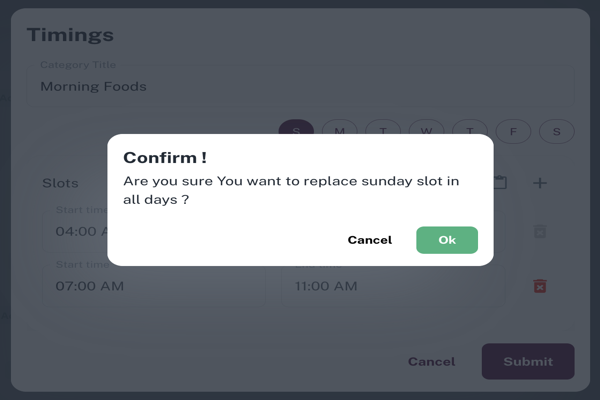The width and height of the screenshot is (600, 400).
Task: Toggle the Monday (M) day chip
Action: [339, 131]
